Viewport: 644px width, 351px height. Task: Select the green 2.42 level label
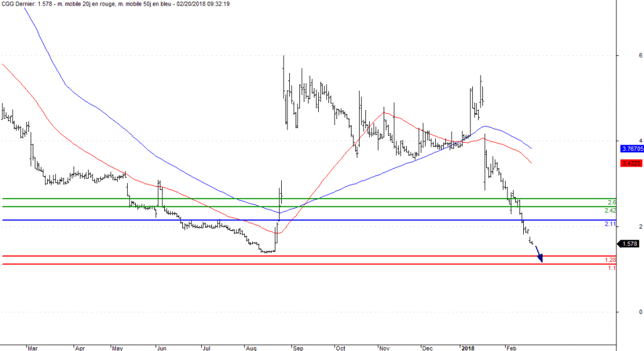click(x=610, y=211)
